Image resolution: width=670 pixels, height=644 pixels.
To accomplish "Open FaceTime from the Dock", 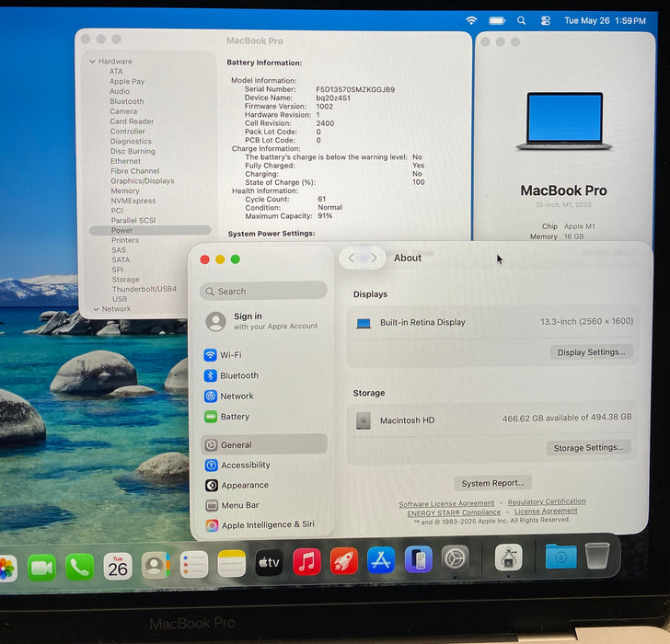I will click(41, 567).
